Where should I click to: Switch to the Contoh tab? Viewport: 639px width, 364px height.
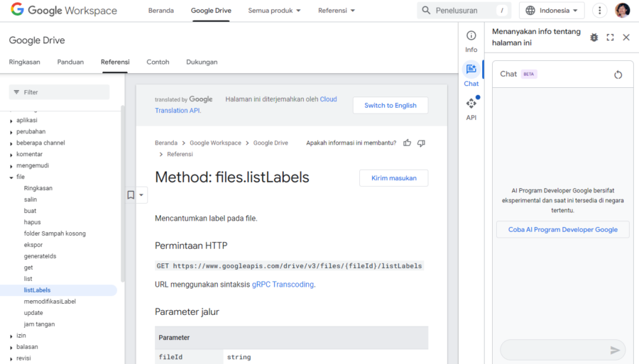[x=158, y=62]
